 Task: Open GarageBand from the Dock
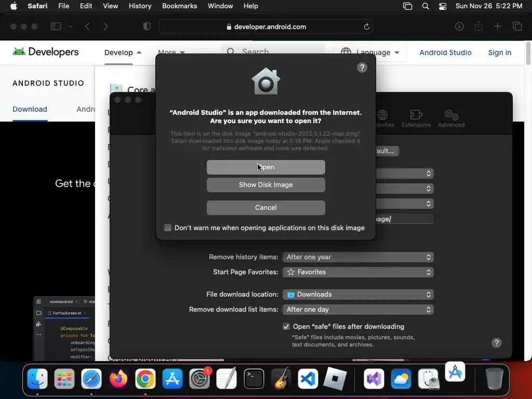tap(281, 379)
